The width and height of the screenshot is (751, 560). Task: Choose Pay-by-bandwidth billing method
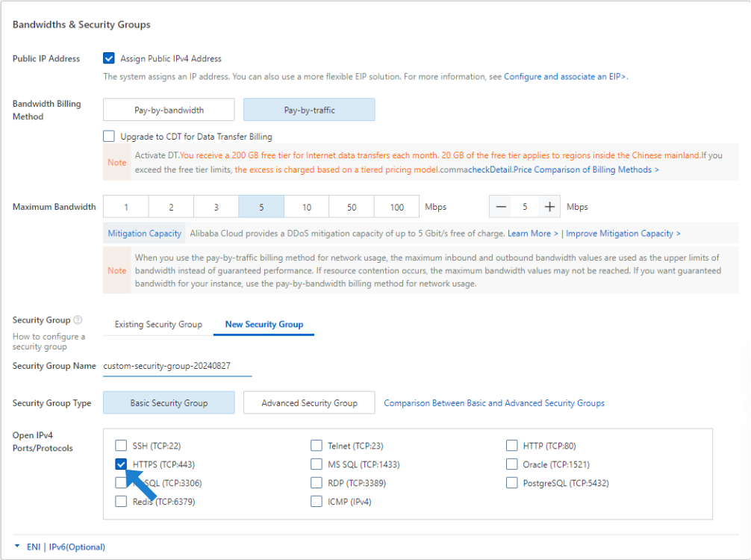click(x=169, y=110)
